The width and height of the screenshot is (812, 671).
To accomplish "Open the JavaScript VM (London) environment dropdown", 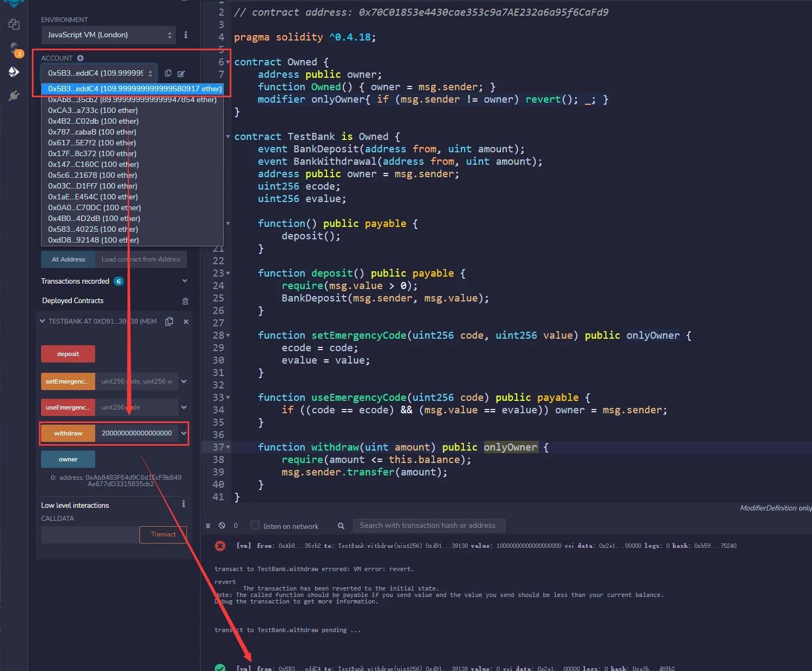I will tap(108, 35).
